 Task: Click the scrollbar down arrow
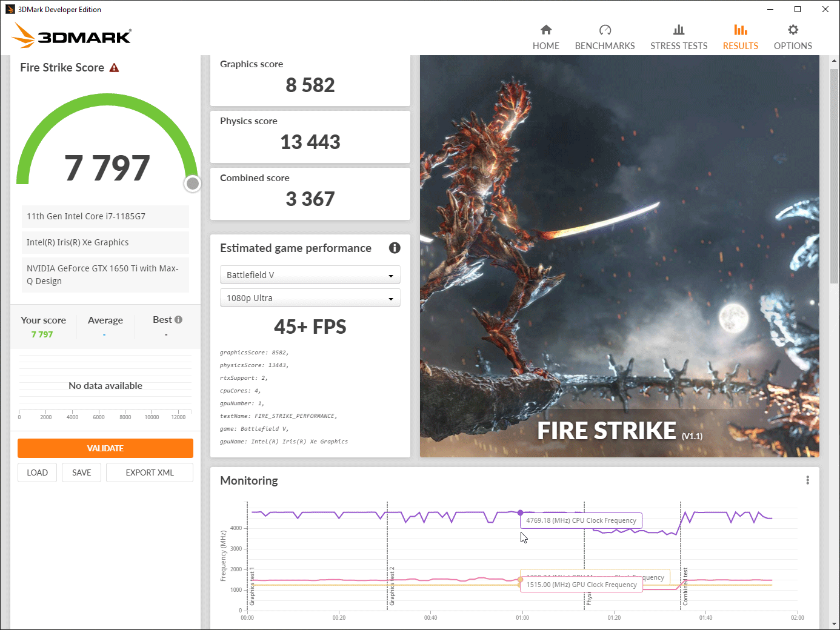click(x=834, y=624)
